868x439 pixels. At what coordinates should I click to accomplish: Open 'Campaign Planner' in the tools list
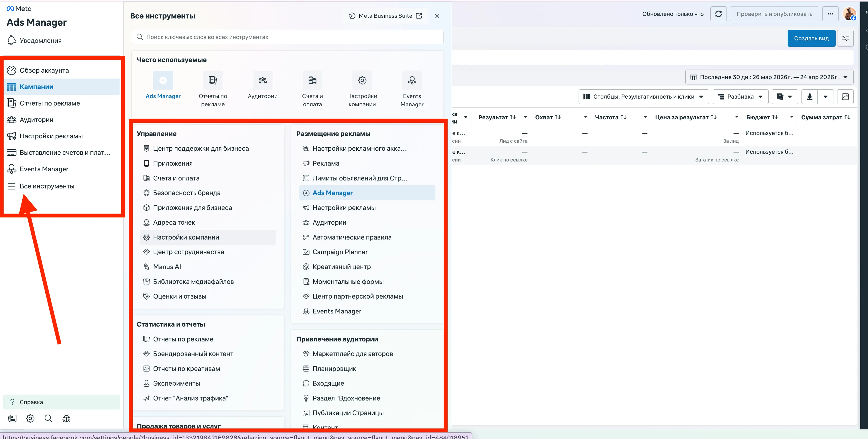coord(367,252)
